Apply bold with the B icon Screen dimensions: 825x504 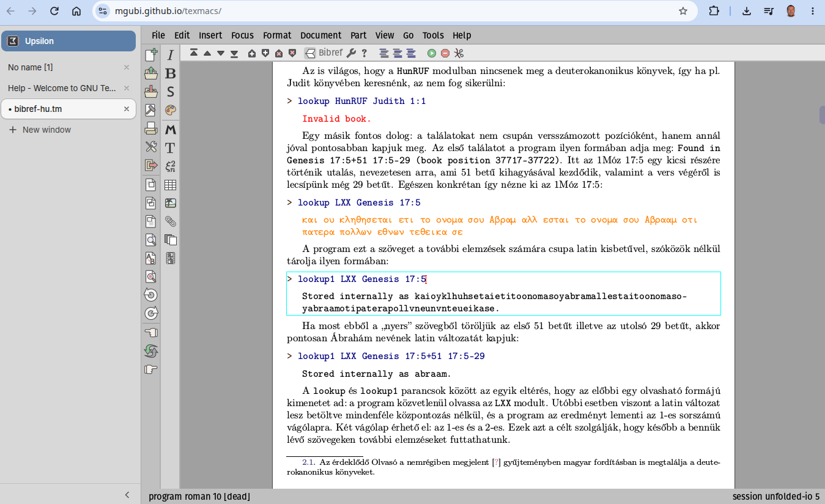pyautogui.click(x=171, y=73)
